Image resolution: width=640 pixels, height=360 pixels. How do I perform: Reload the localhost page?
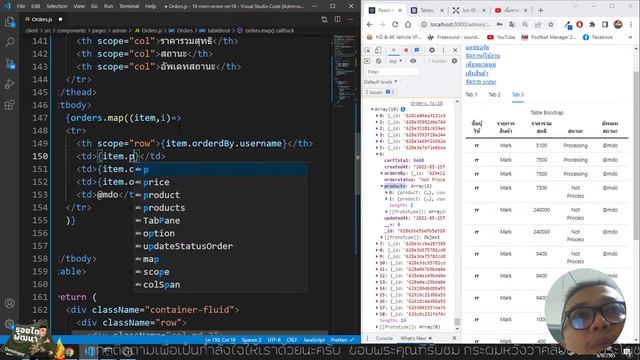[x=395, y=24]
